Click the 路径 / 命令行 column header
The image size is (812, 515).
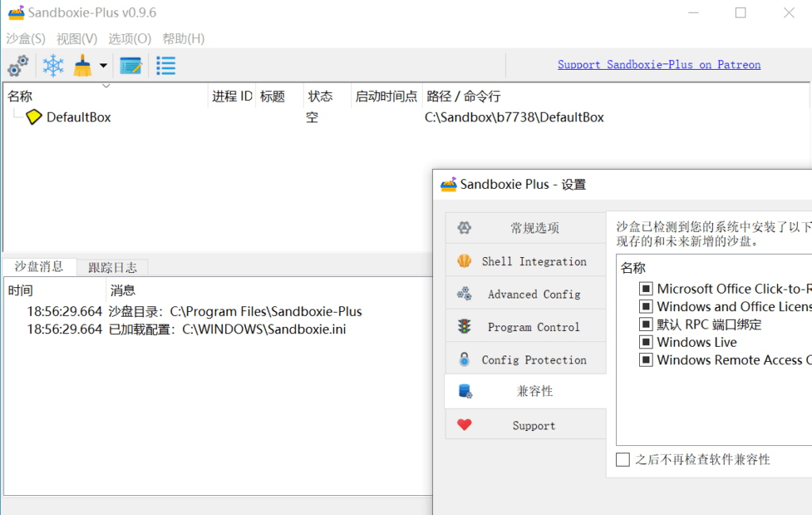464,96
